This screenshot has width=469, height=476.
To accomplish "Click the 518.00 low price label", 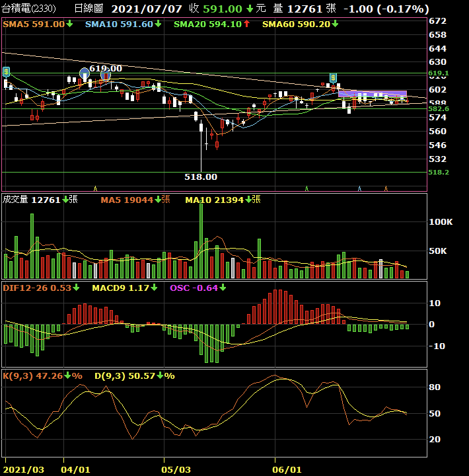I will (x=201, y=177).
